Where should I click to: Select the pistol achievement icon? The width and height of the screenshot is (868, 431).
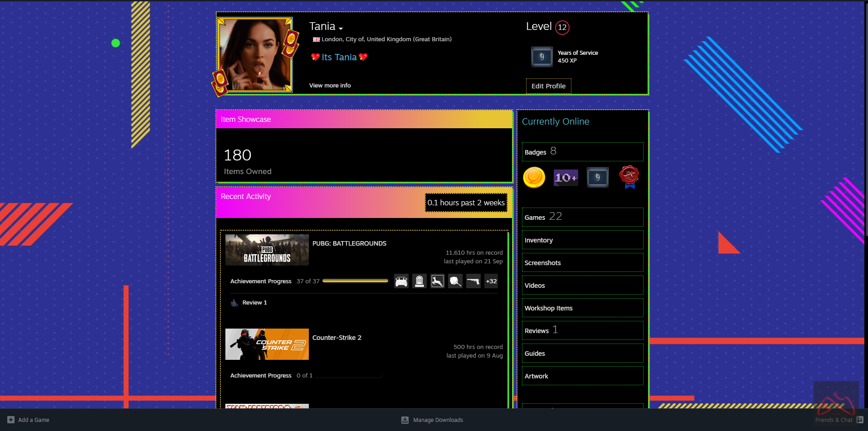473,281
